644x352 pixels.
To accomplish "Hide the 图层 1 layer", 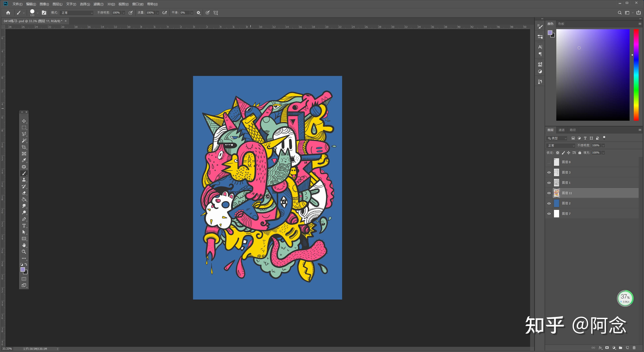I will (x=549, y=183).
